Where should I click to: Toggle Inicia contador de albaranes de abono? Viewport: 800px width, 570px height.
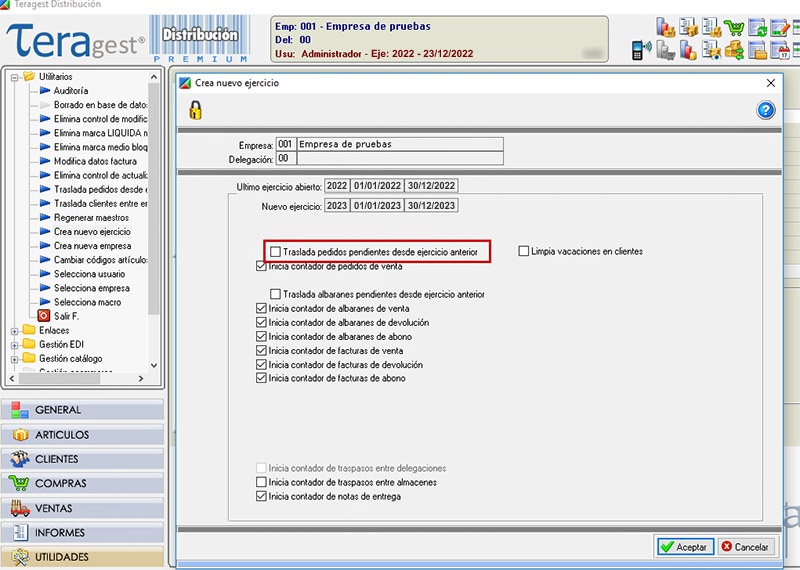point(261,336)
